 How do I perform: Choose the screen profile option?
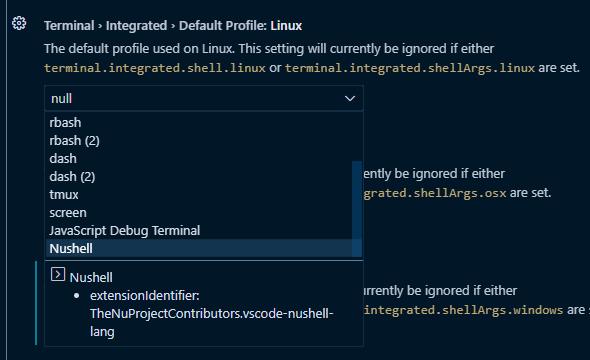click(199, 213)
